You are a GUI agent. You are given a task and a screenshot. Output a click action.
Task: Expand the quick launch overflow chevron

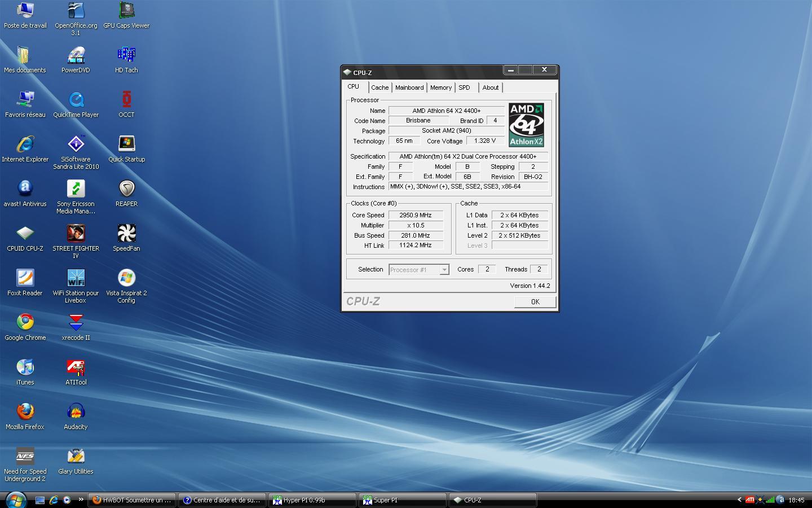pyautogui.click(x=81, y=500)
